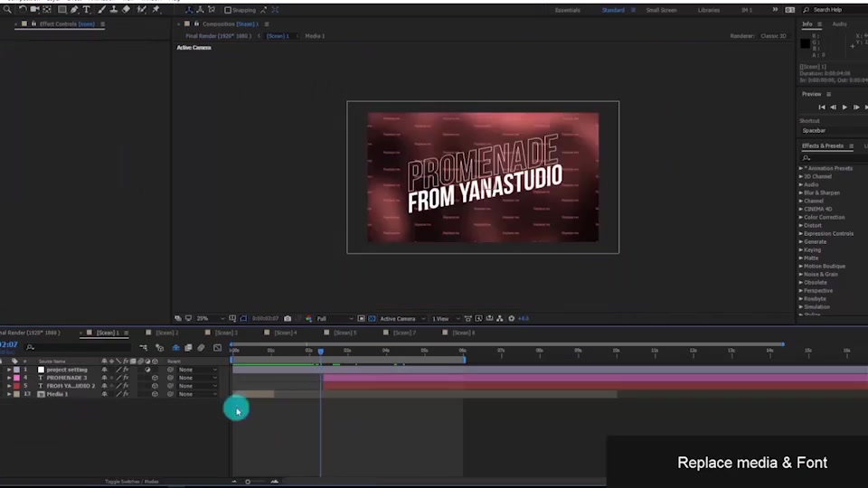The height and width of the screenshot is (488, 868).
Task: Click the current time indicator playhead
Action: coord(320,352)
